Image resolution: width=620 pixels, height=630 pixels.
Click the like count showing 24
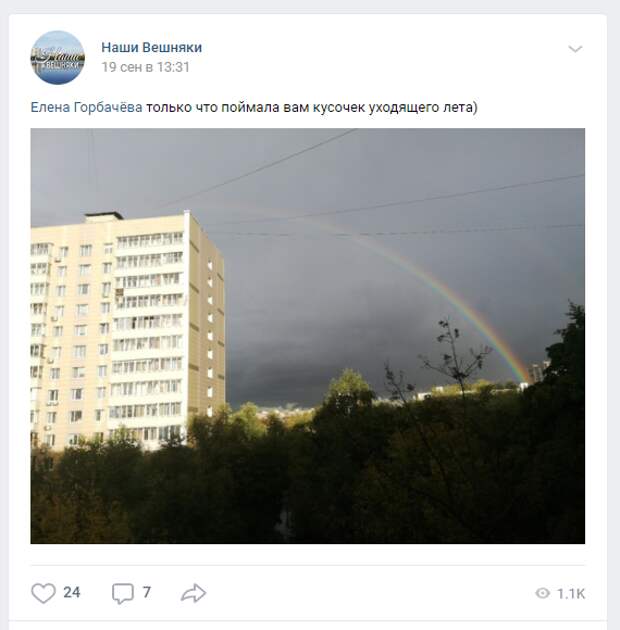pos(72,593)
